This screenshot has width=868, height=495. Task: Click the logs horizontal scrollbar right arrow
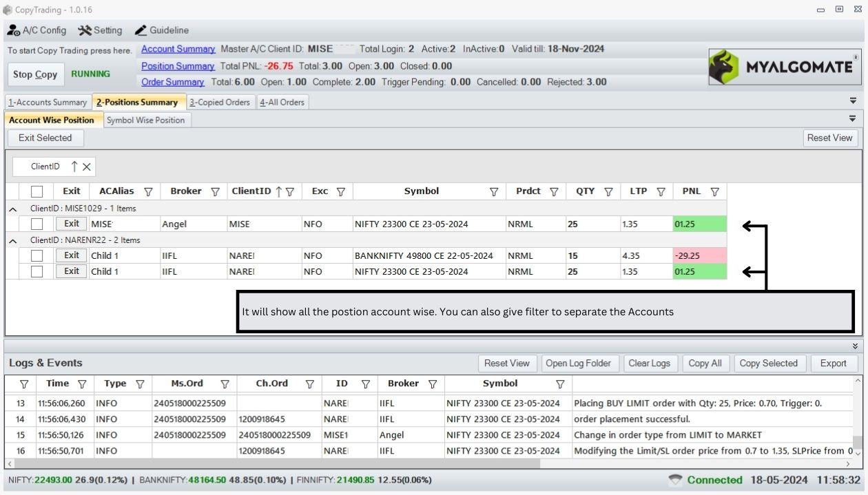click(x=848, y=464)
